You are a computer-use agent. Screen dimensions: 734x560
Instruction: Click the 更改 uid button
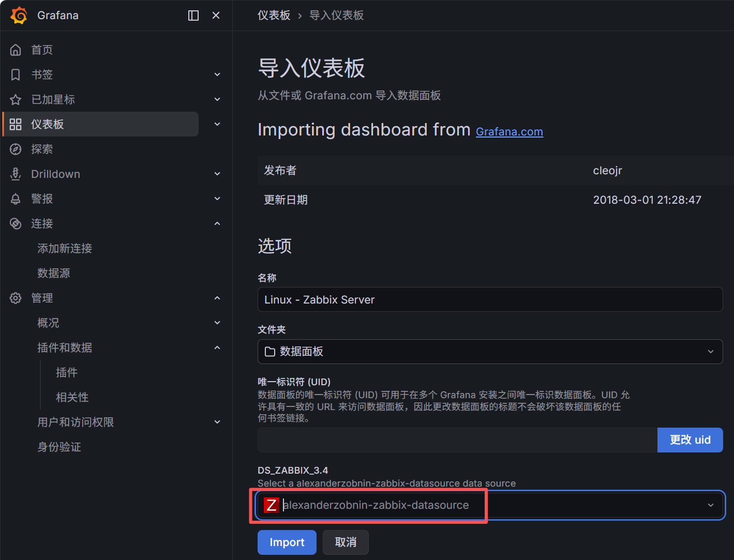click(690, 440)
